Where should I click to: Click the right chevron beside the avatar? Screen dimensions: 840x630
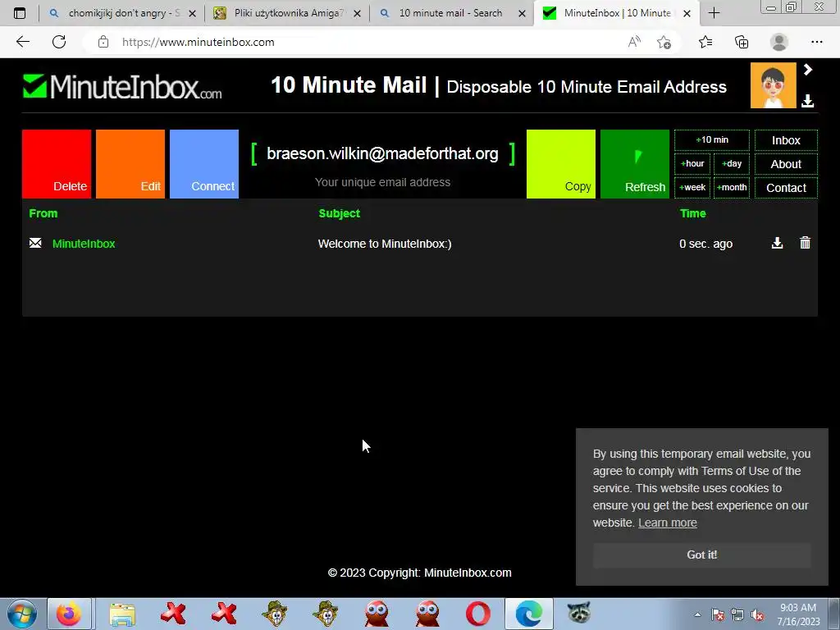coord(808,70)
